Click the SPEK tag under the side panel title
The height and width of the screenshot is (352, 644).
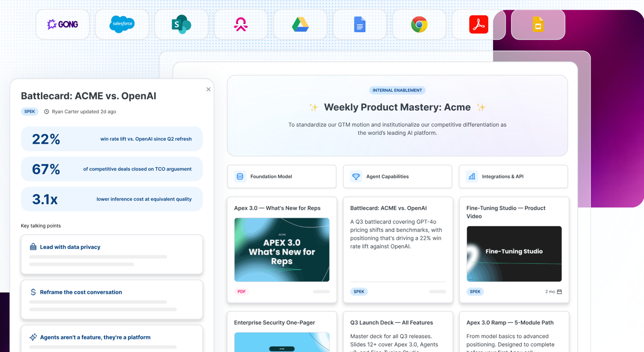(29, 112)
